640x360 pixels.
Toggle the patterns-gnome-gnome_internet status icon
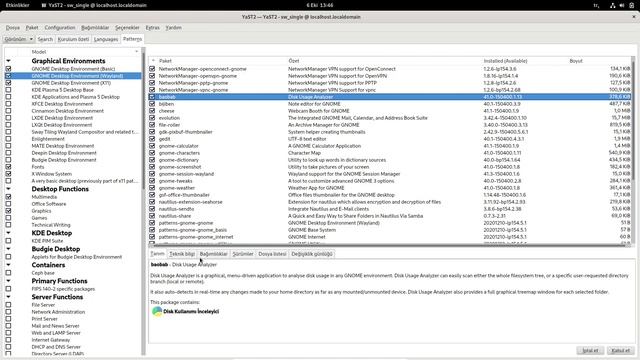tap(152, 237)
